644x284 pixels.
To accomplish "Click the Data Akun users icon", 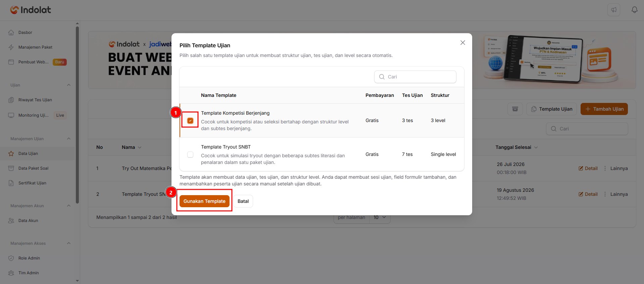I will point(11,221).
